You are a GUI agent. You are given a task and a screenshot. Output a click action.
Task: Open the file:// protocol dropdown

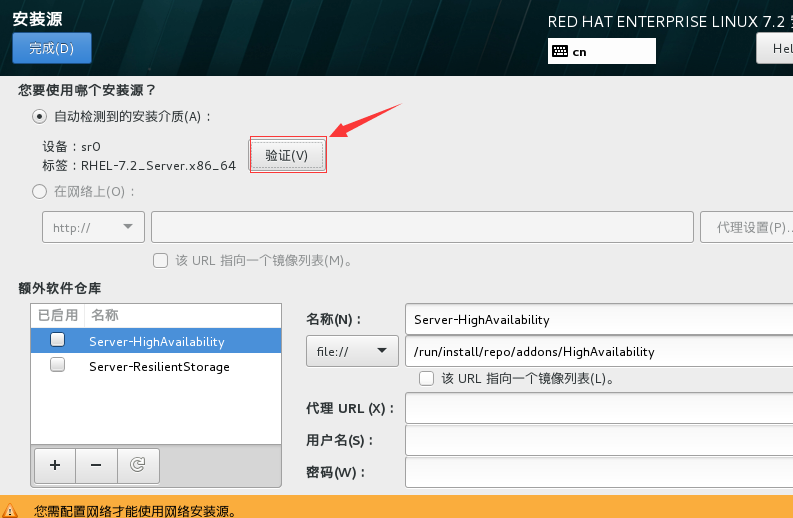point(352,351)
